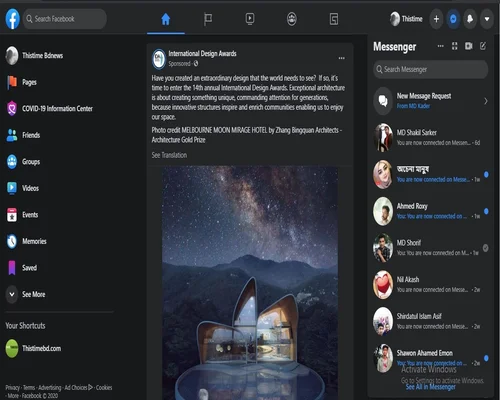Click the Sponsored label on the post
500x400 pixels.
tap(179, 64)
